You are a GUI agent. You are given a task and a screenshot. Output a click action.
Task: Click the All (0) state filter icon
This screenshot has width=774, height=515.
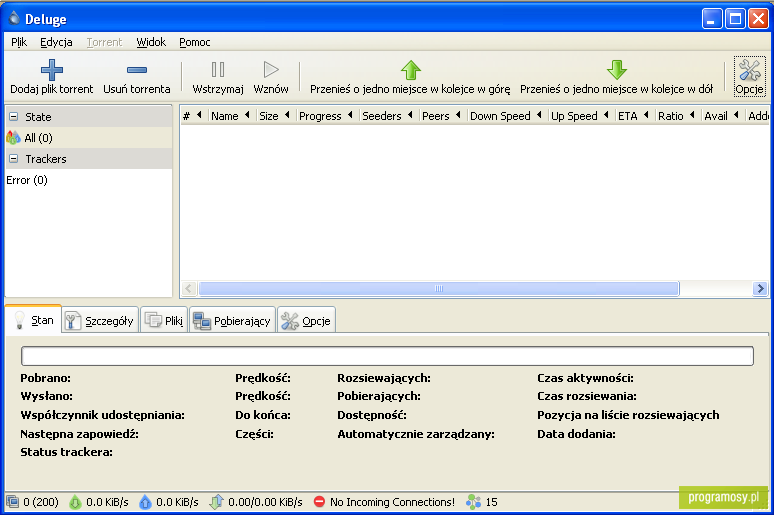[13, 138]
